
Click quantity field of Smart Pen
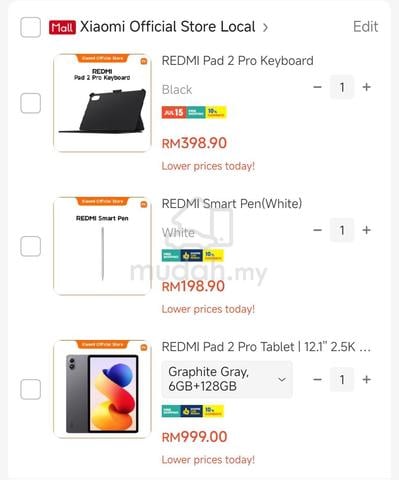[x=342, y=230]
